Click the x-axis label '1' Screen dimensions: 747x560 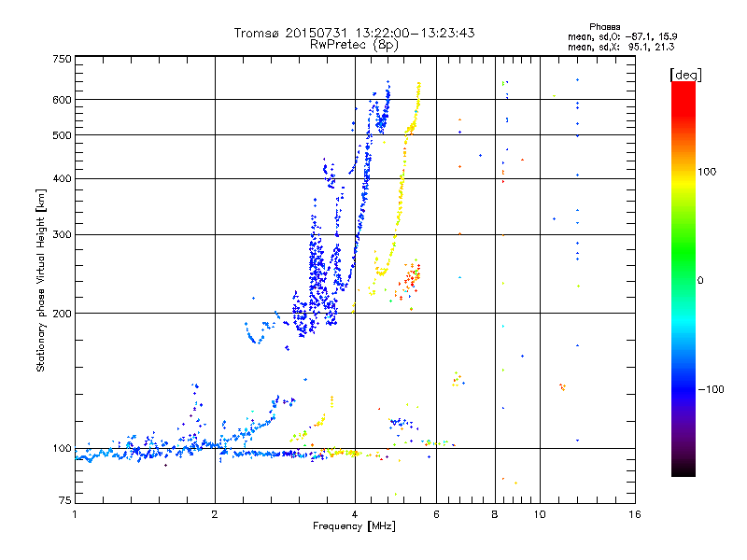click(x=75, y=514)
